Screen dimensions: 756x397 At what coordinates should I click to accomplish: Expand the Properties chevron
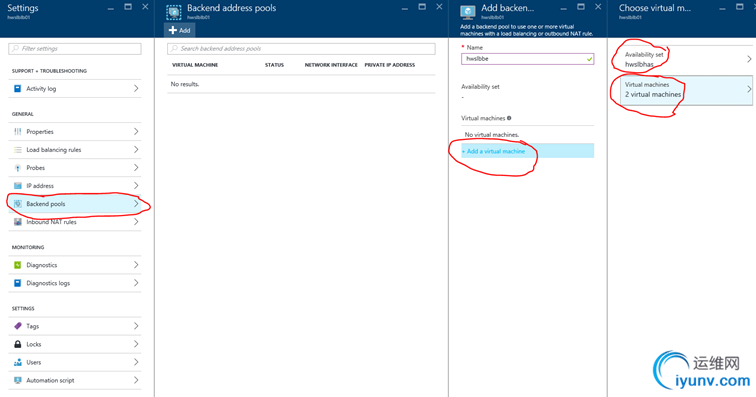[x=136, y=132]
